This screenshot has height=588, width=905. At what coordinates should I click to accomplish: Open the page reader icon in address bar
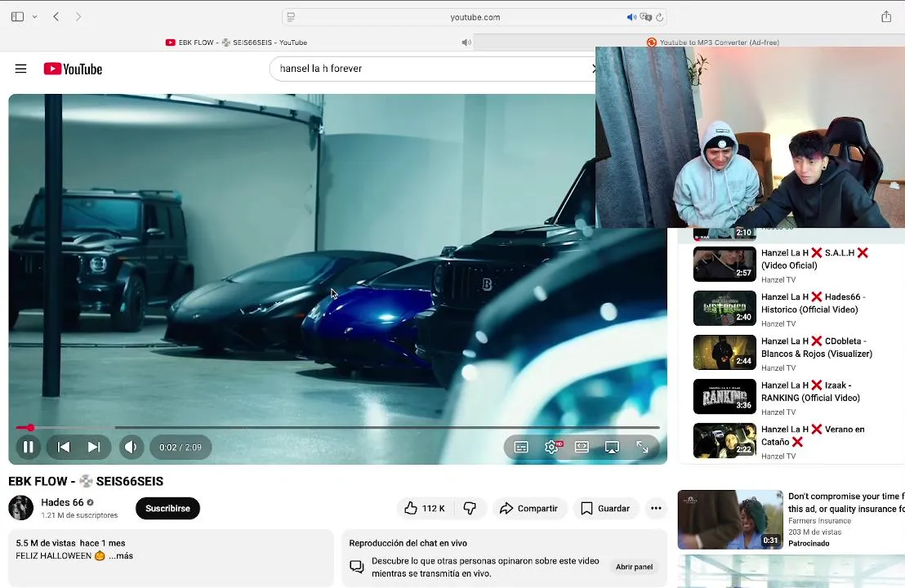[291, 16]
